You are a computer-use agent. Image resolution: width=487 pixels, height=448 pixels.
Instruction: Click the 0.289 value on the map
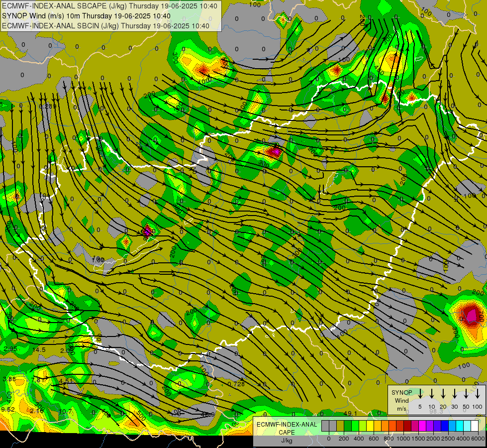coord(48,106)
